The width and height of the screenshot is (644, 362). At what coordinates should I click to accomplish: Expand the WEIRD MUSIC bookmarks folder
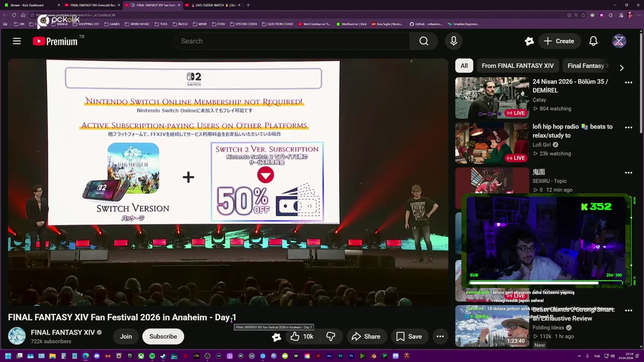point(137,24)
